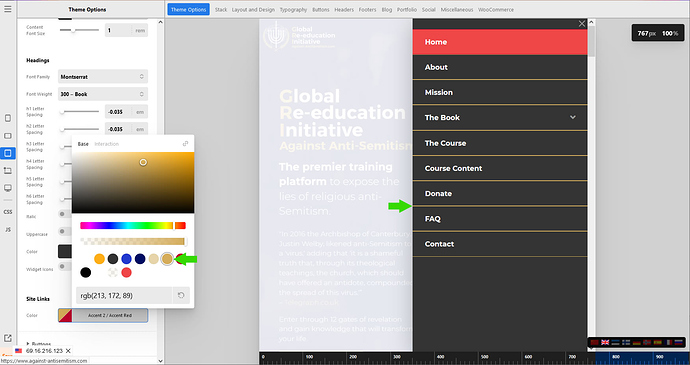Open the CSS editor
Screen dimensions: 690x365
[8, 212]
